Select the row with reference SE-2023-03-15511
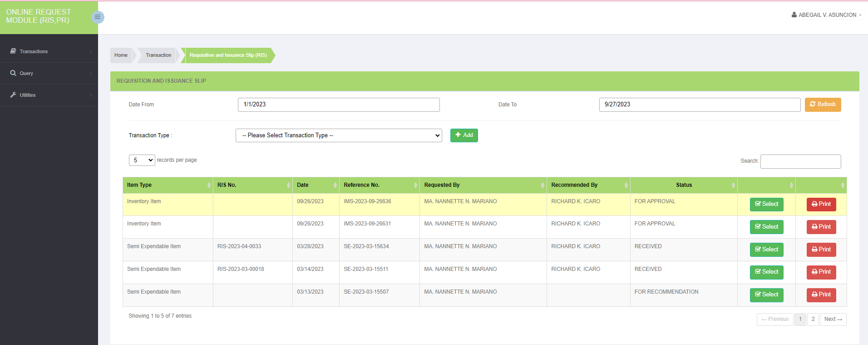The image size is (868, 345). click(766, 272)
